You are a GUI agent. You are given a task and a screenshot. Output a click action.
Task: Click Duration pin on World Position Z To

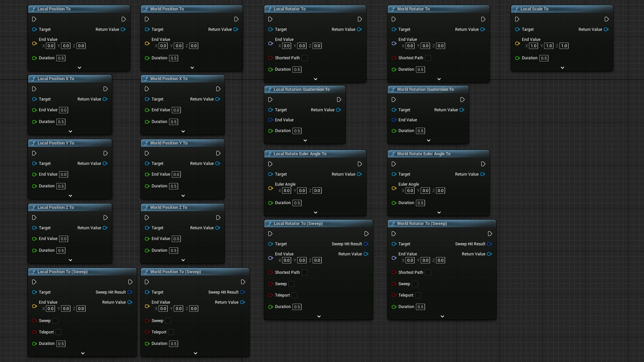pyautogui.click(x=147, y=250)
